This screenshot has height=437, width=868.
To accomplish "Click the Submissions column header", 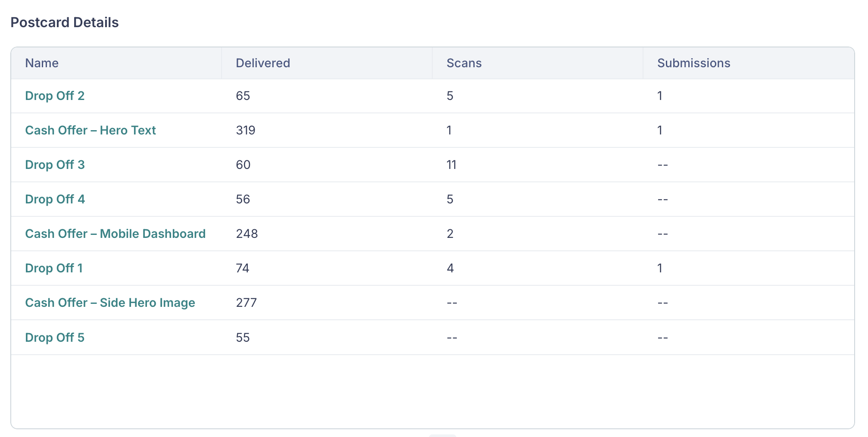I will (x=694, y=63).
